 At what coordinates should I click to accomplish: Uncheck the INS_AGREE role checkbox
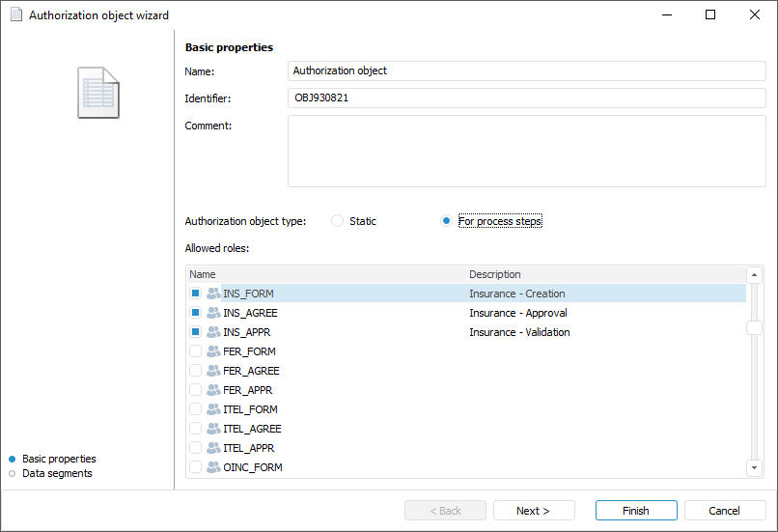tap(196, 313)
